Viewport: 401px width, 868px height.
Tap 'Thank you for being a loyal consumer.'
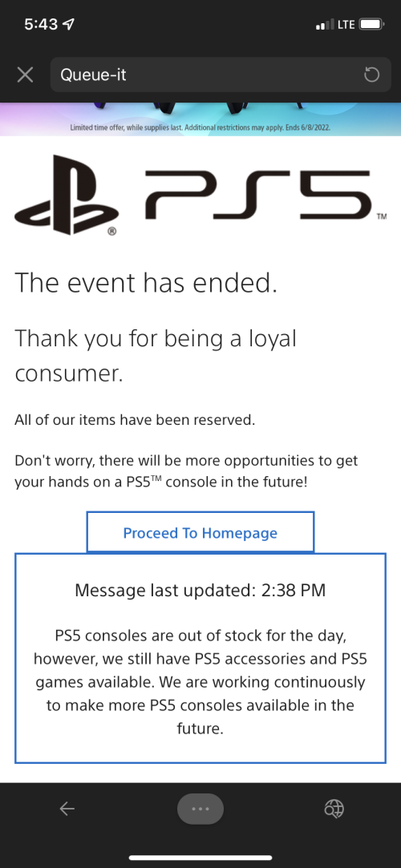156,355
